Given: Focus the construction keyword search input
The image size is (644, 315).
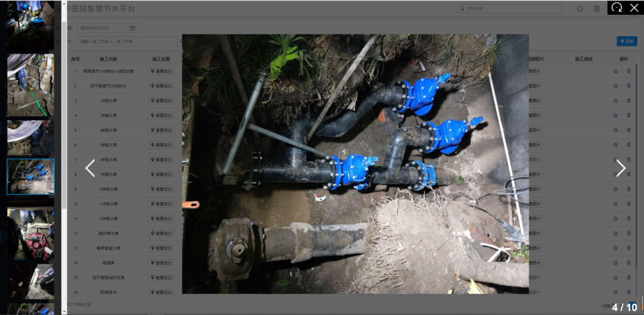Looking at the screenshot, I should click(x=126, y=42).
